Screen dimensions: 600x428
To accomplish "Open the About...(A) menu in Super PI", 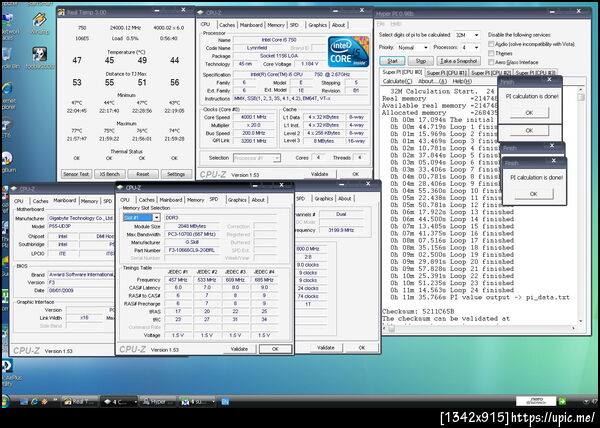I will click(432, 81).
